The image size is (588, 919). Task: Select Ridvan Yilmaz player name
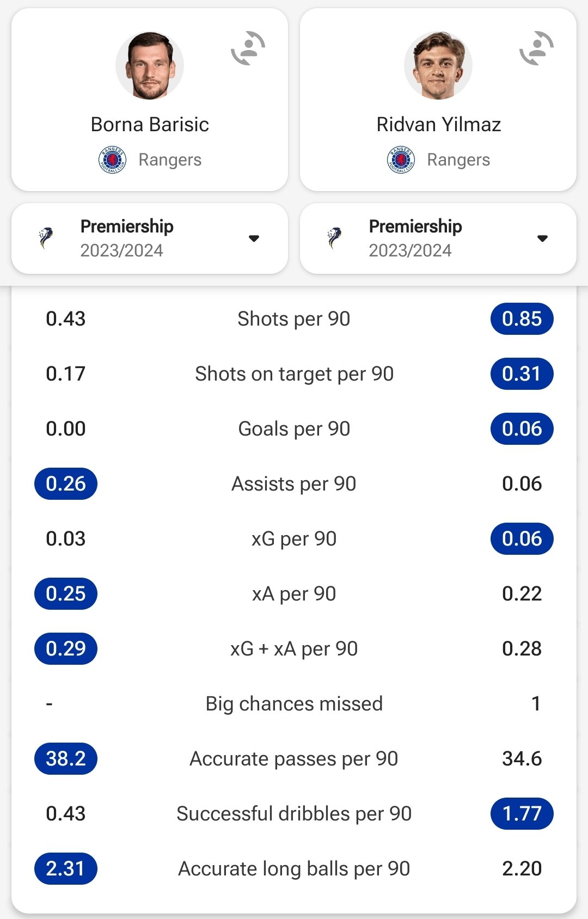coord(438,125)
